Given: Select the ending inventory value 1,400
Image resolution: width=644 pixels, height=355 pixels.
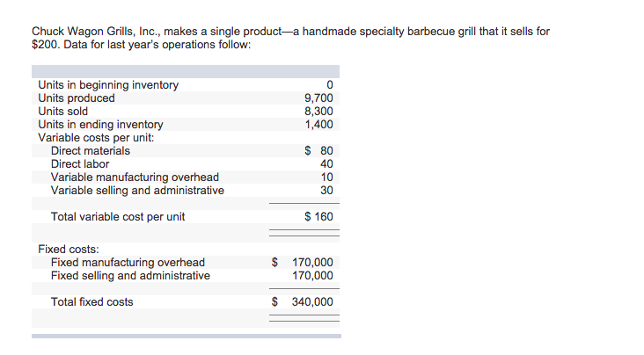Looking at the screenshot, I should [x=318, y=125].
